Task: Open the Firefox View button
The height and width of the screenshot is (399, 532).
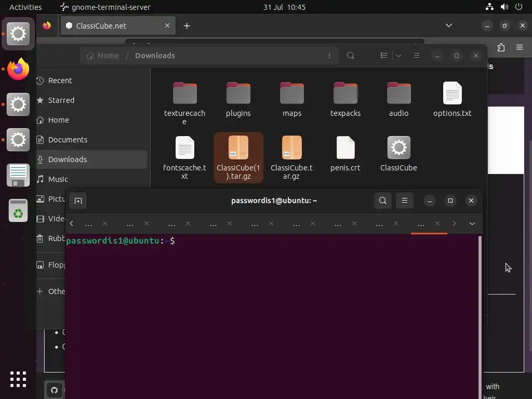Action: pos(47,25)
